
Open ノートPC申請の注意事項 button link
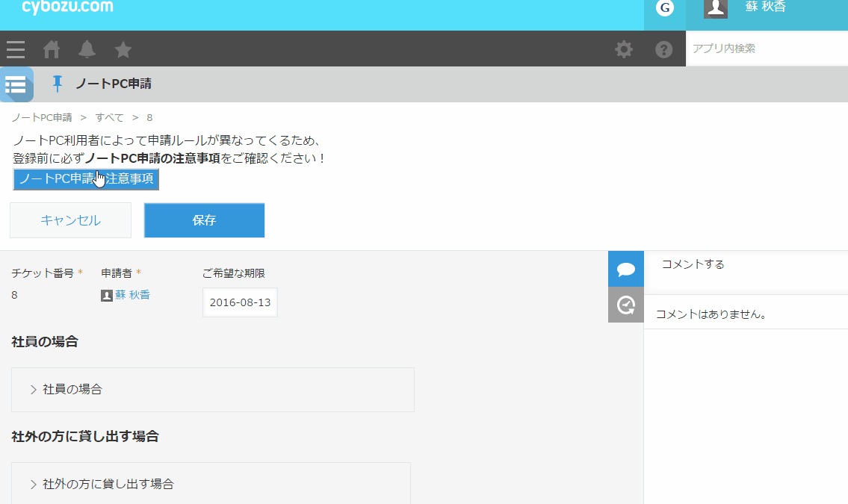[x=86, y=179]
